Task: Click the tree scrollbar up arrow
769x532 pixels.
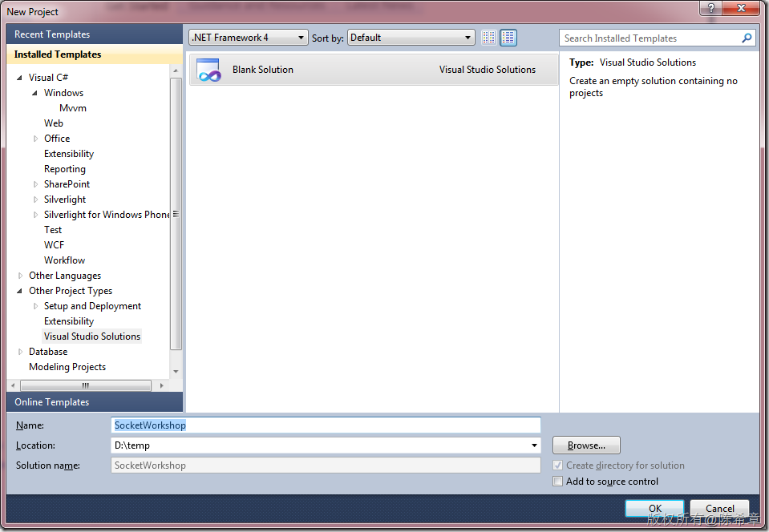Action: coord(176,71)
